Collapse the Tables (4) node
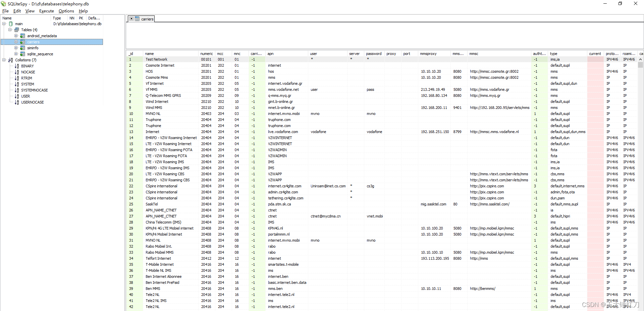 10,30
